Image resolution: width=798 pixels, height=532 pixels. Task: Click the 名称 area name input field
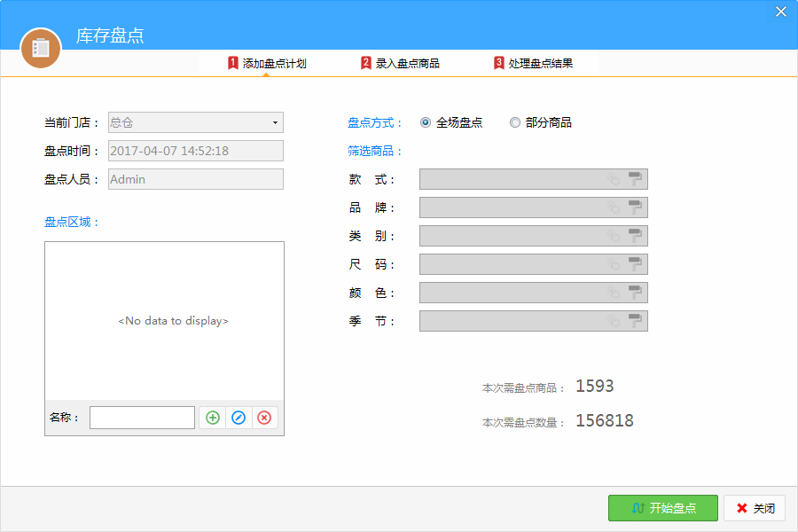[142, 418]
